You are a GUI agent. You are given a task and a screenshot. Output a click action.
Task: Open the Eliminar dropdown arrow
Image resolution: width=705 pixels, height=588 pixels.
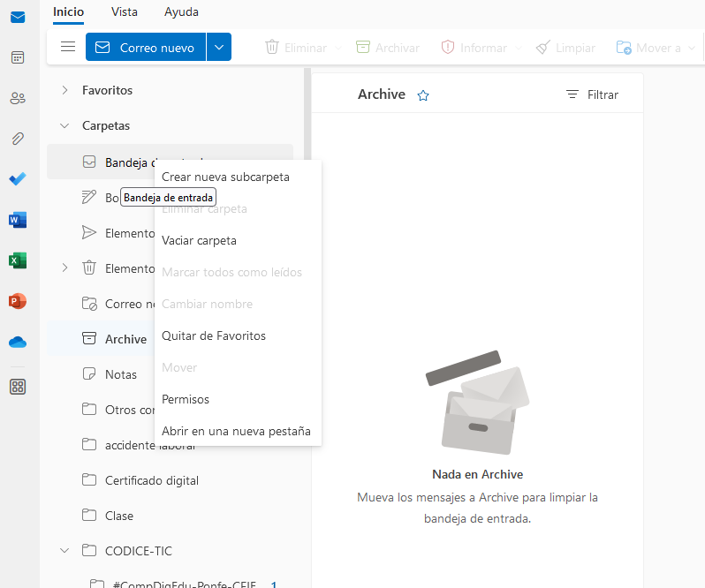click(x=338, y=48)
